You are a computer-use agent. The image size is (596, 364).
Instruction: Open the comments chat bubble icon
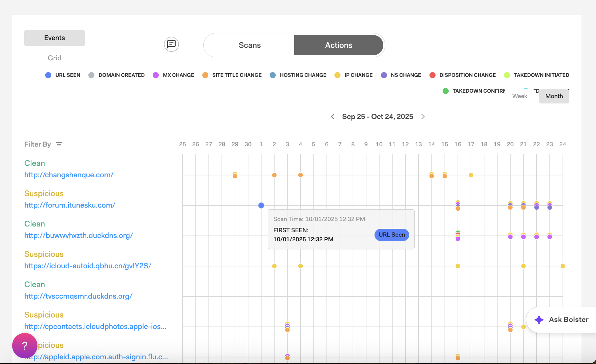pyautogui.click(x=171, y=44)
